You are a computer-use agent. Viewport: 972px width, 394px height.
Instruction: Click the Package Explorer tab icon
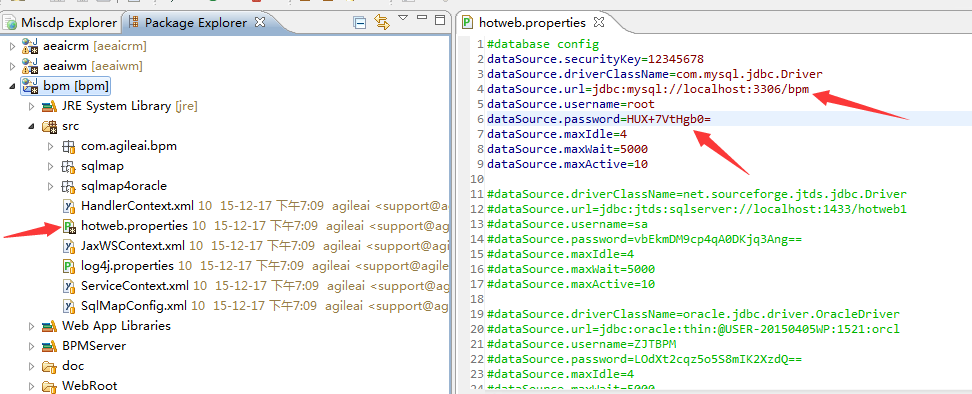coord(133,23)
